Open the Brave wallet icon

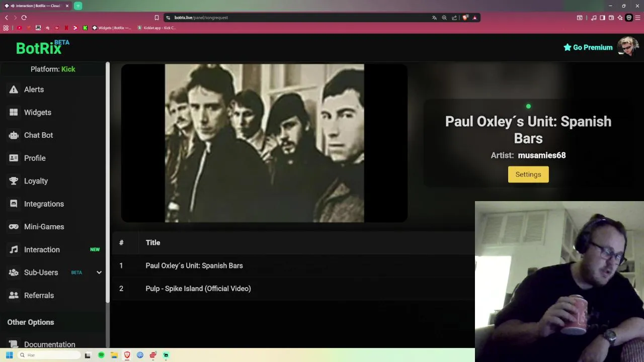click(611, 18)
